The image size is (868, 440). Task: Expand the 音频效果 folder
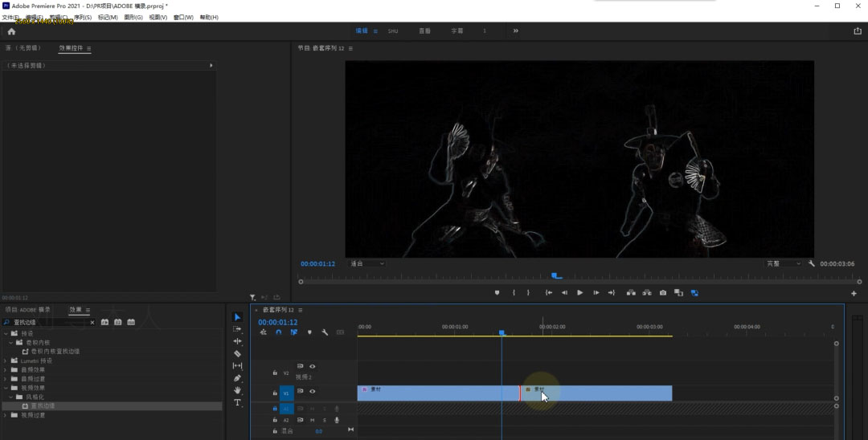(x=6, y=370)
